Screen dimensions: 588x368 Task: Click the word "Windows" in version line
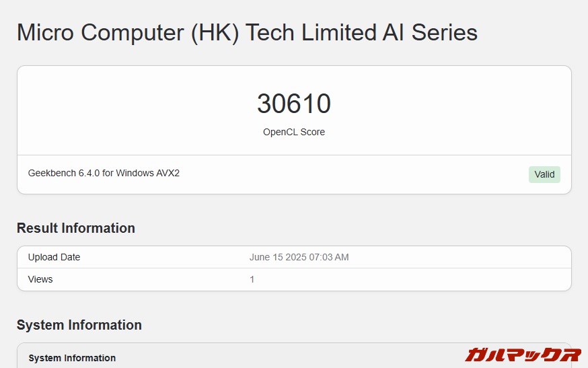coord(136,173)
